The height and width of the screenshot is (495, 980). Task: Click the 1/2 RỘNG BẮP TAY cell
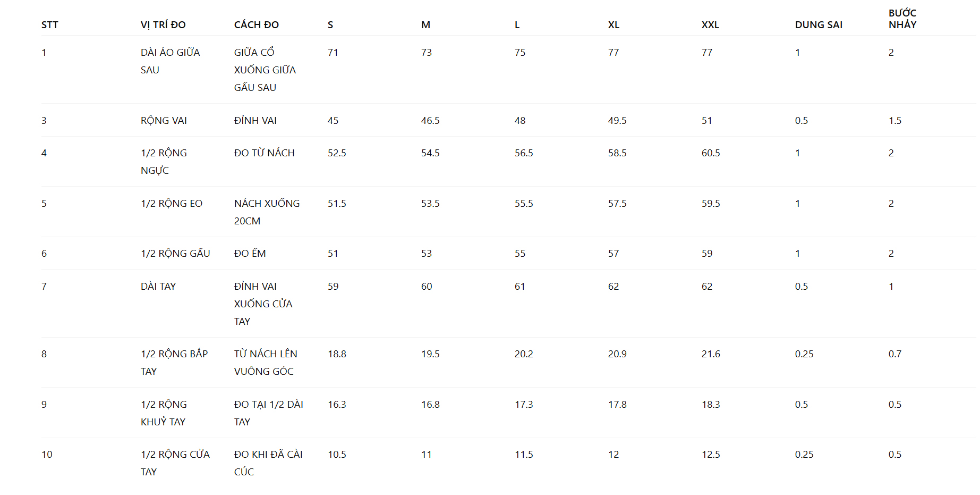pos(174,363)
